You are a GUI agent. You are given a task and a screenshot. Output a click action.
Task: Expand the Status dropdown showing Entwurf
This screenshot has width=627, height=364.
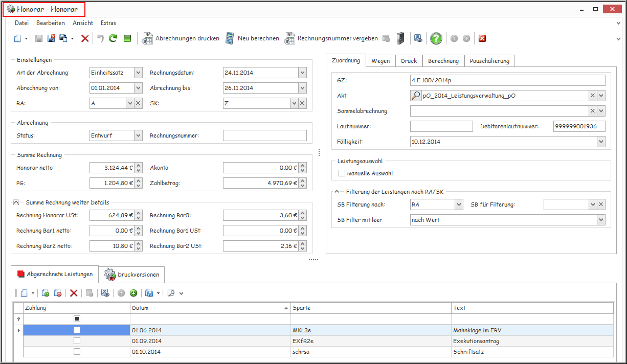[138, 135]
